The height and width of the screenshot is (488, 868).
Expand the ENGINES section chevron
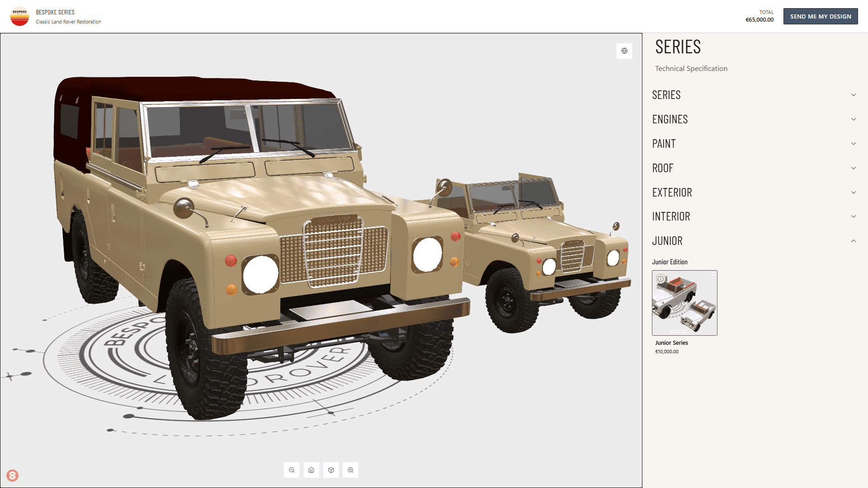tap(853, 119)
